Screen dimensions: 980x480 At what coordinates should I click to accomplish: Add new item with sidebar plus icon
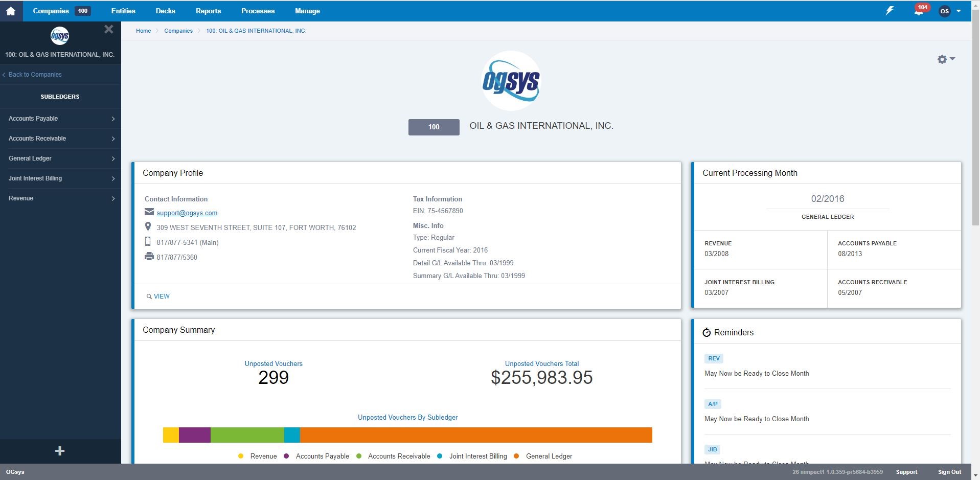point(60,451)
